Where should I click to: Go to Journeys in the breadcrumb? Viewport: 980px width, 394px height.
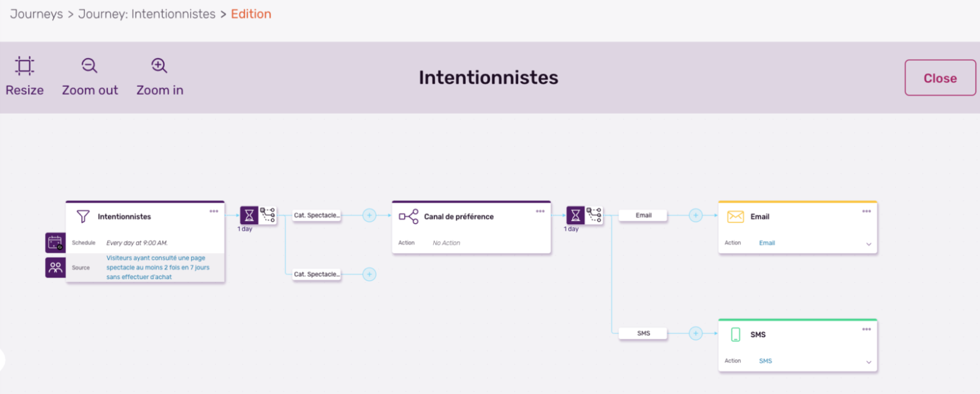pyautogui.click(x=36, y=13)
